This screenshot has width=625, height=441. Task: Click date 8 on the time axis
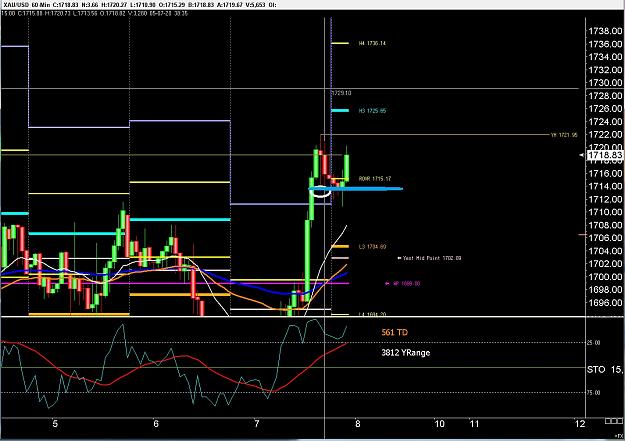(x=358, y=423)
